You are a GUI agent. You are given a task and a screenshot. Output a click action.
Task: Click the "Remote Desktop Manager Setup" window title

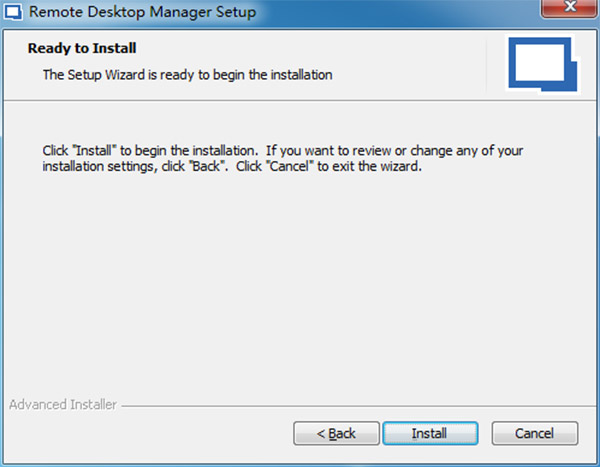click(x=144, y=13)
